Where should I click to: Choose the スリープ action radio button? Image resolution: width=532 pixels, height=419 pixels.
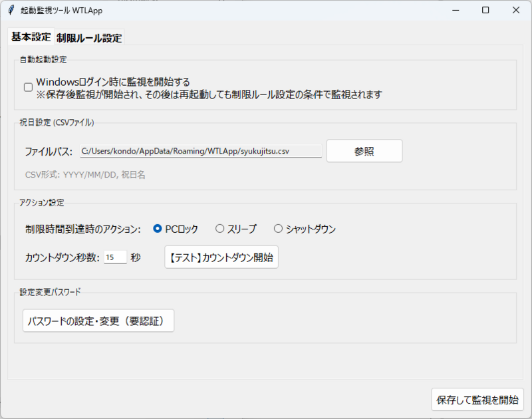[219, 229]
